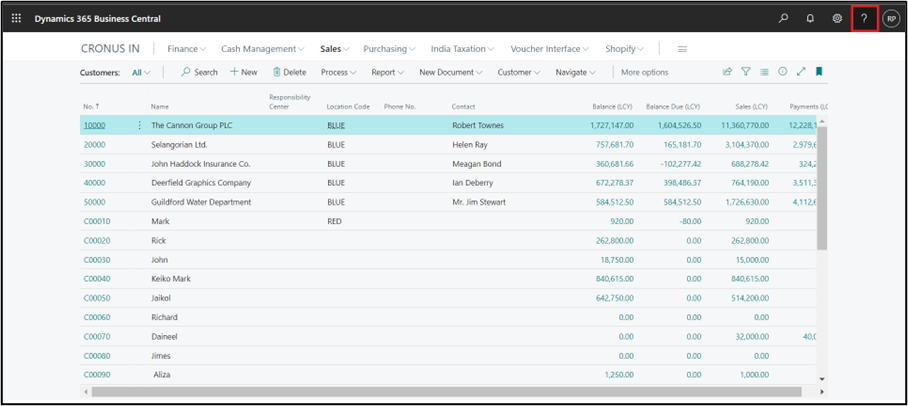
Task: Click More options
Action: pos(645,72)
